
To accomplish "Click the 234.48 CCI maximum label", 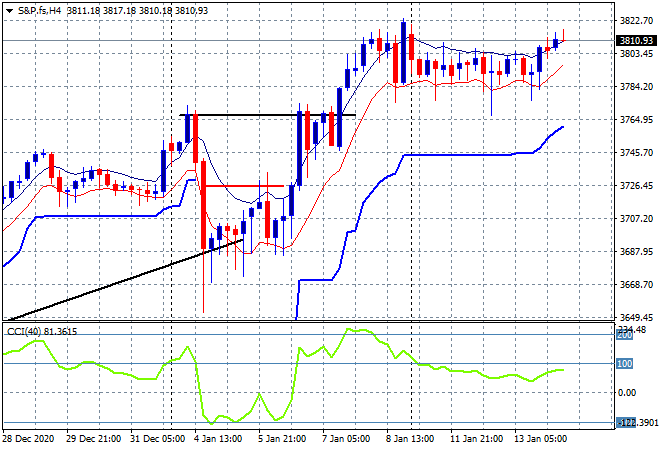I will point(631,330).
